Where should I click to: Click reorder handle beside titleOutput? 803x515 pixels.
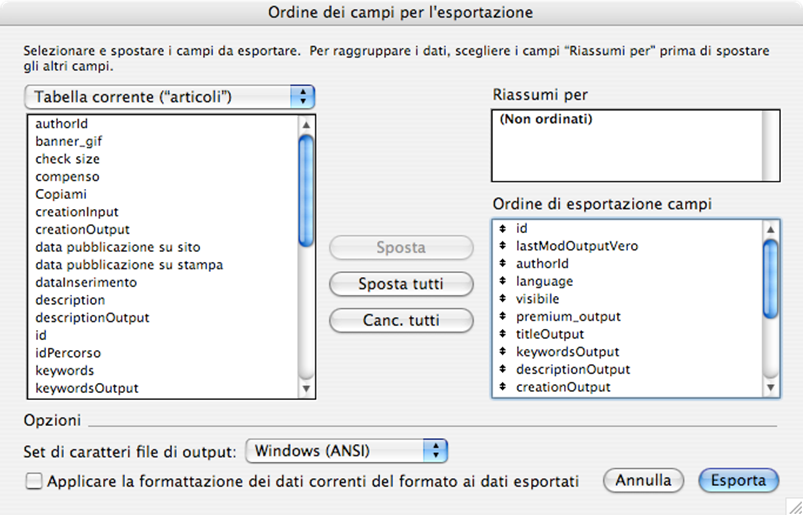pyautogui.click(x=502, y=334)
